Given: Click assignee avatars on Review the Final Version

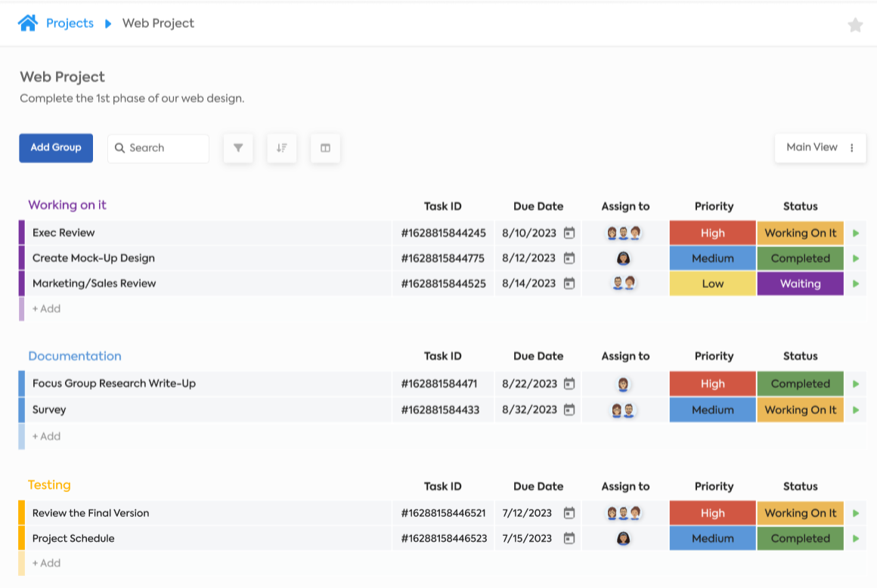Looking at the screenshot, I should click(624, 513).
